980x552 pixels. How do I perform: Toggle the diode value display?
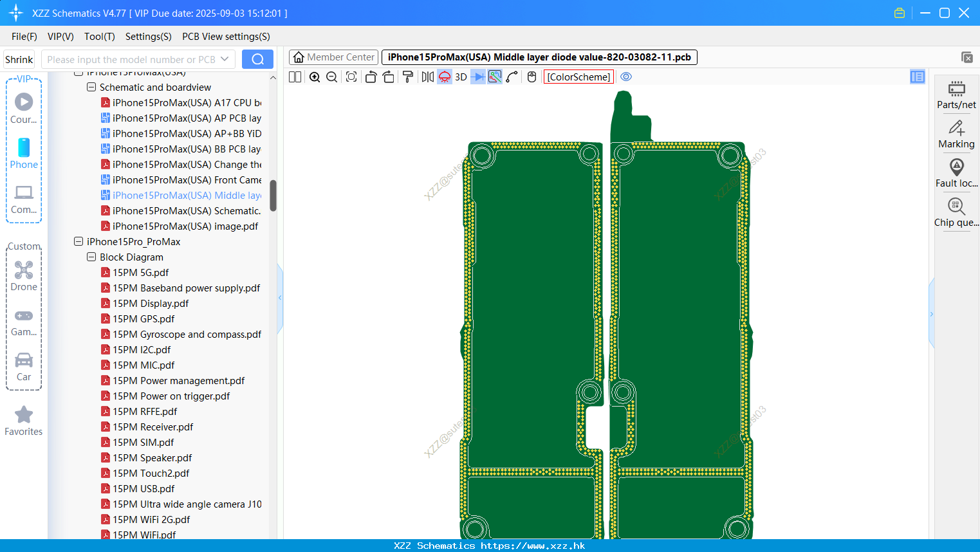477,77
